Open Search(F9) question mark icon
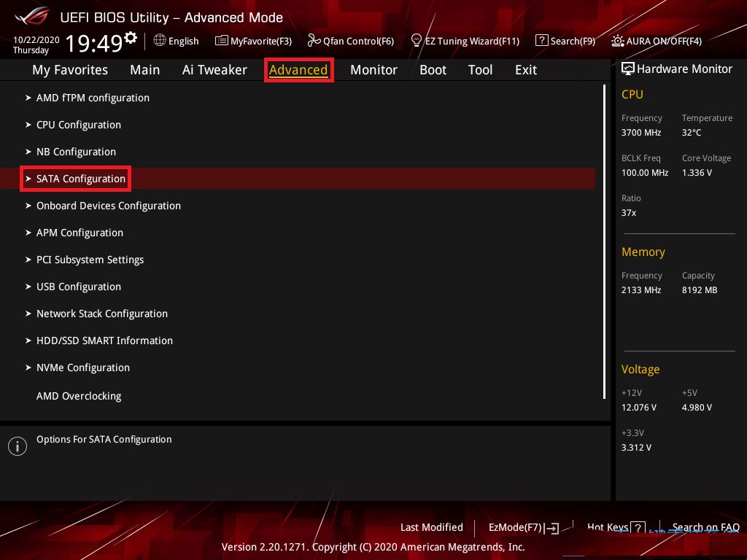Viewport: 747px width, 560px height. pyautogui.click(x=541, y=41)
